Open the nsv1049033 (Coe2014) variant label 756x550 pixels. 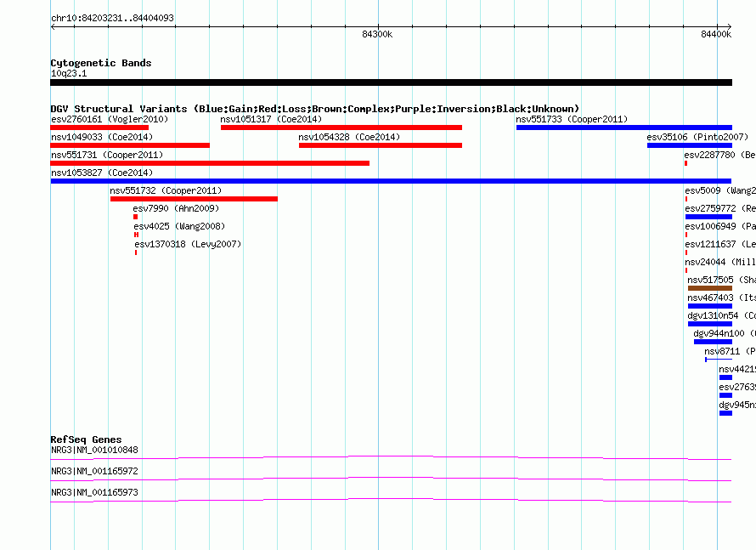pos(102,137)
